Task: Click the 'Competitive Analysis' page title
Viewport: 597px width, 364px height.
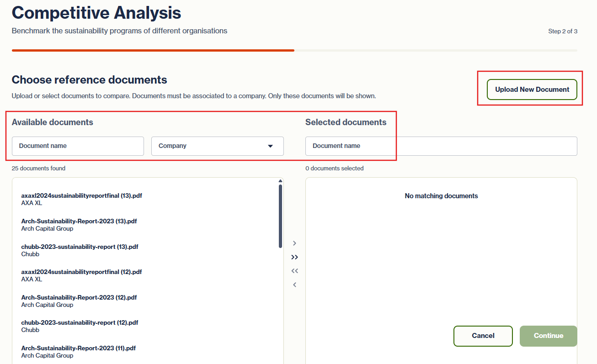Action: coord(96,12)
